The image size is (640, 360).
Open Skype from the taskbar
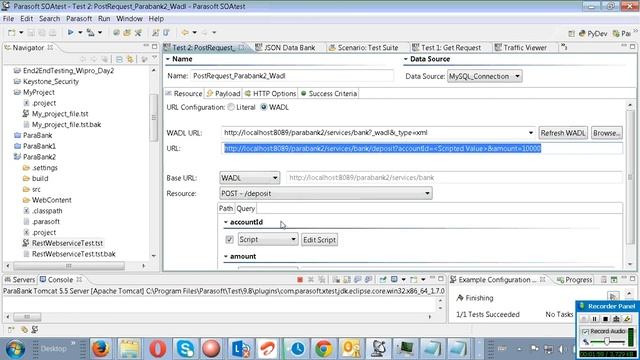(185, 349)
